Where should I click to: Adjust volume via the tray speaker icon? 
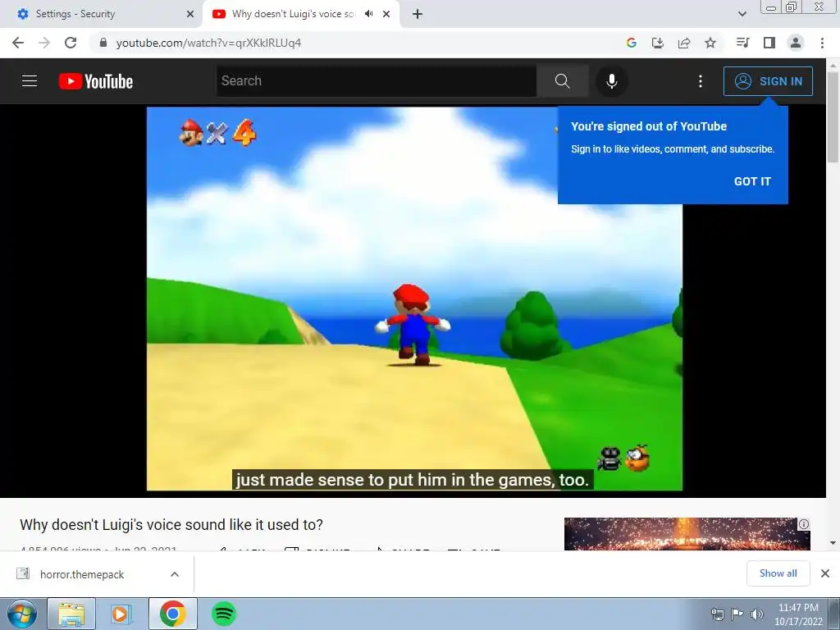tap(756, 614)
